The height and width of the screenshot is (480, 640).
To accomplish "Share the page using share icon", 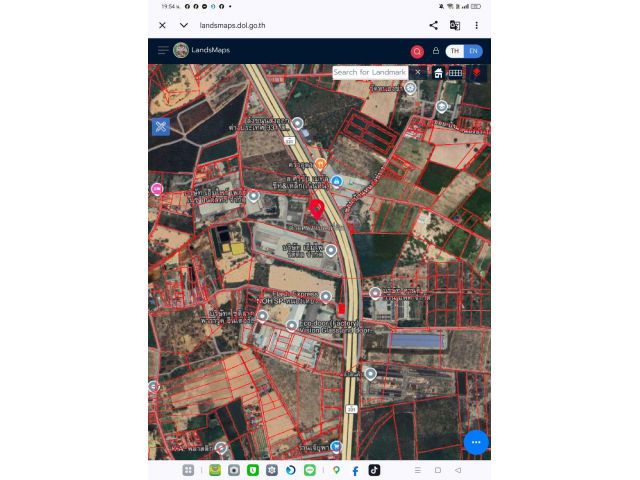I will tap(433, 25).
